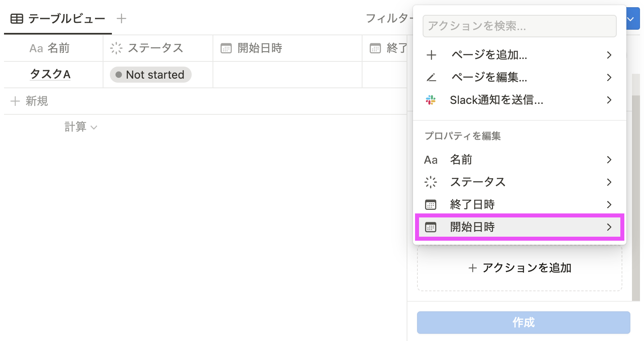Select ステータス property in menu
The image size is (644, 341).
[x=519, y=182]
